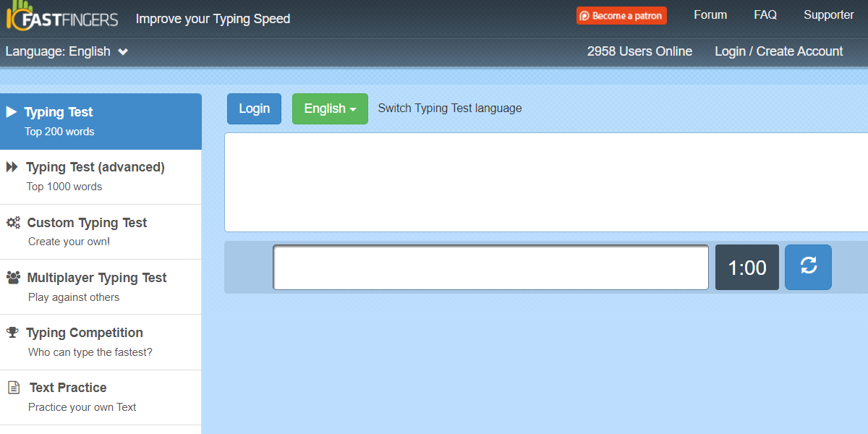868x434 pixels.
Task: Open Typing Test (advanced) via fast-forward icon
Action: [11, 166]
